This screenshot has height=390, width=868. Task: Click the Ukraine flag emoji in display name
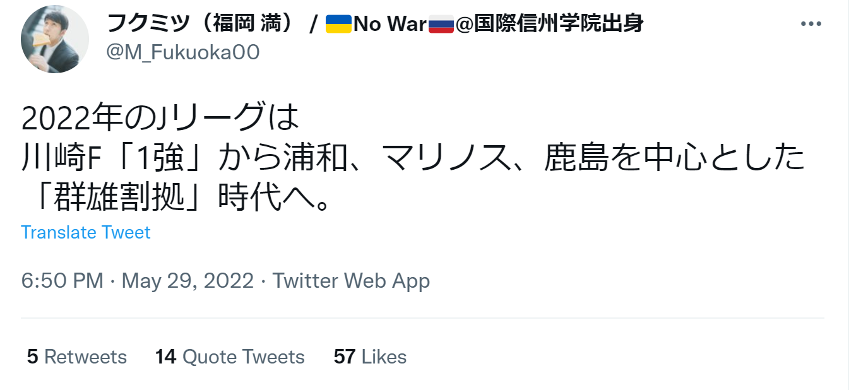coord(339,24)
